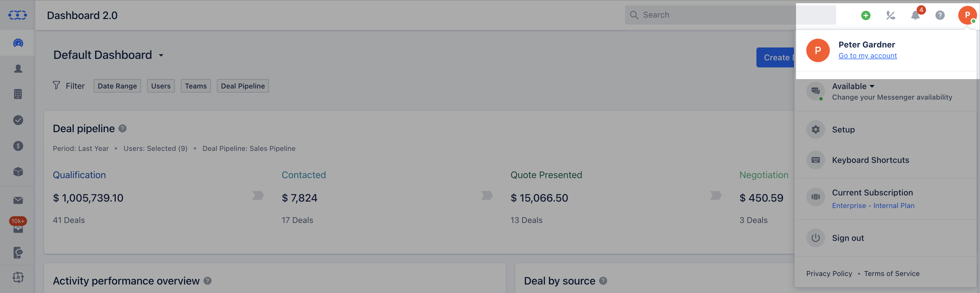Open the Email envelope sidebar icon
The image size is (980, 293).
[x=18, y=200]
